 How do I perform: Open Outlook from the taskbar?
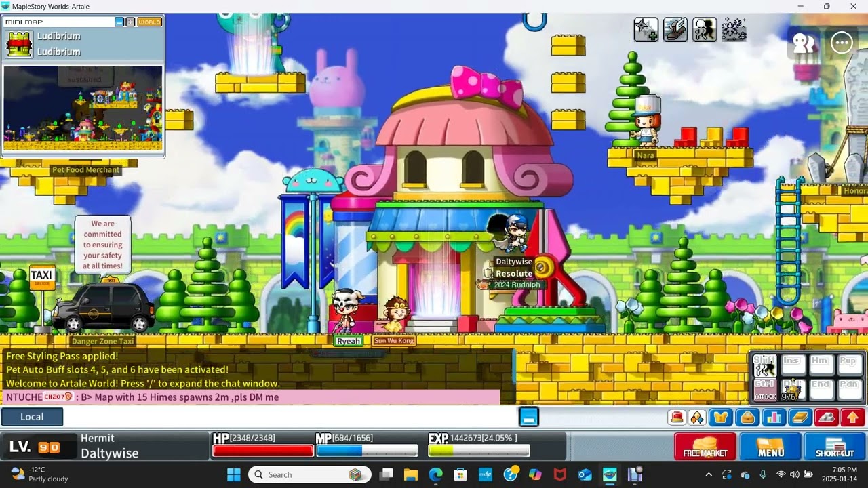click(x=585, y=474)
